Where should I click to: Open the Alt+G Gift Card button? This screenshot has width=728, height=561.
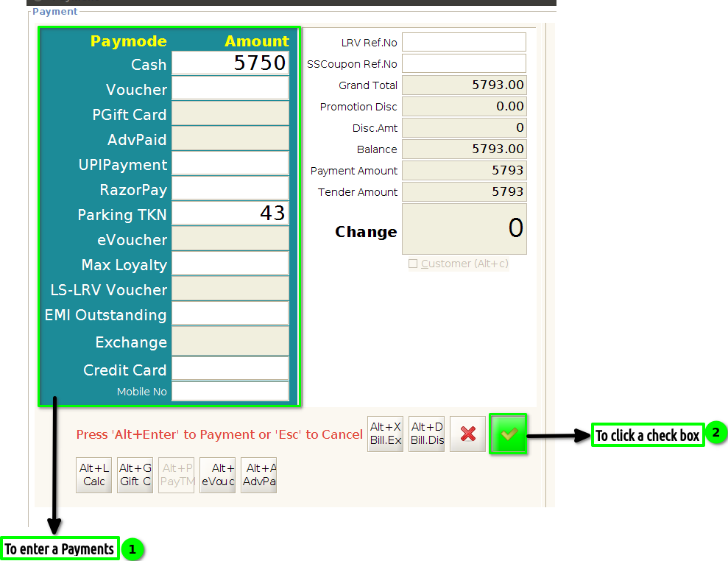point(135,475)
